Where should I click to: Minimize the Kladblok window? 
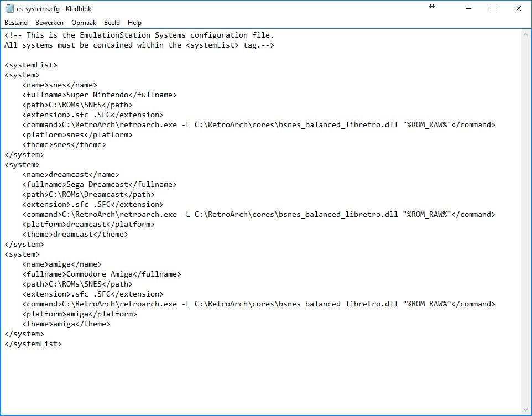point(468,8)
